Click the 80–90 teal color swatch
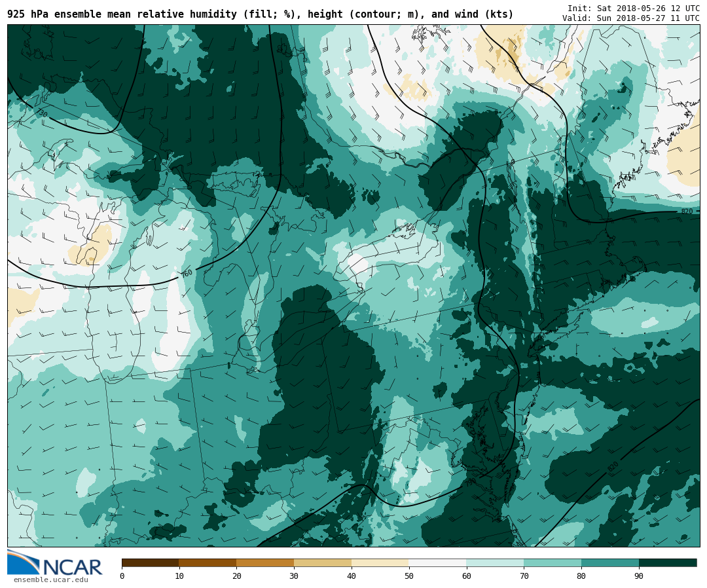The height and width of the screenshot is (588, 707). (610, 562)
